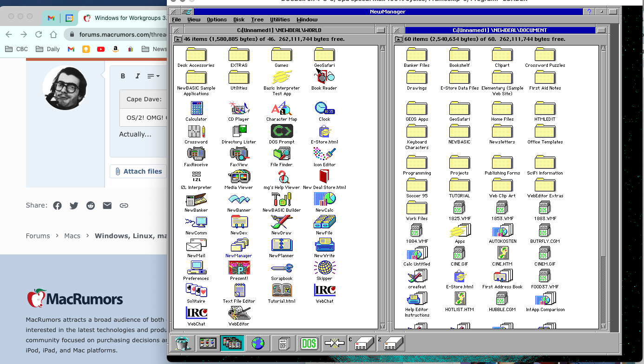
Task: Click DOCUMENT pane scrollbar down arrow
Action: [603, 326]
